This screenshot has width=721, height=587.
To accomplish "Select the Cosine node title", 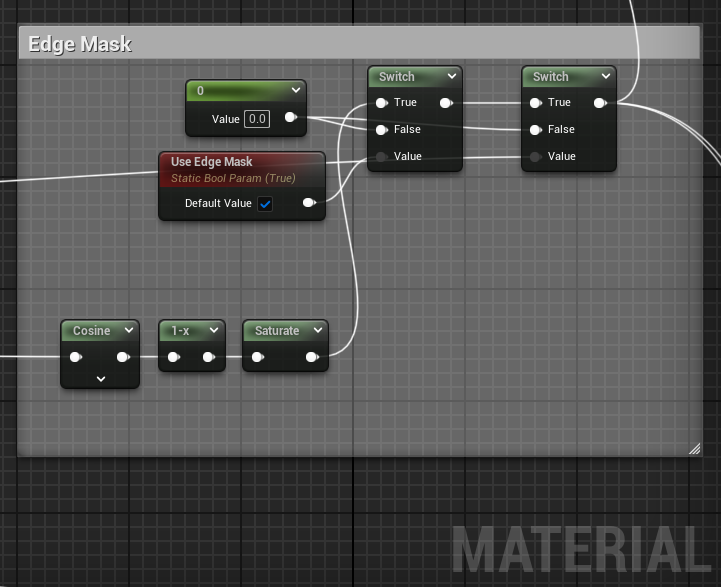I will pos(92,331).
